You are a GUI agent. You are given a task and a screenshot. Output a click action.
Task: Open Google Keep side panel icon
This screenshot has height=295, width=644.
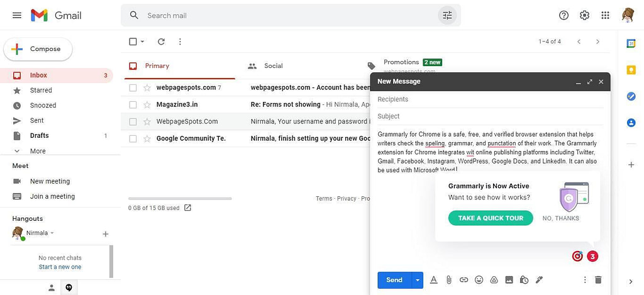631,70
